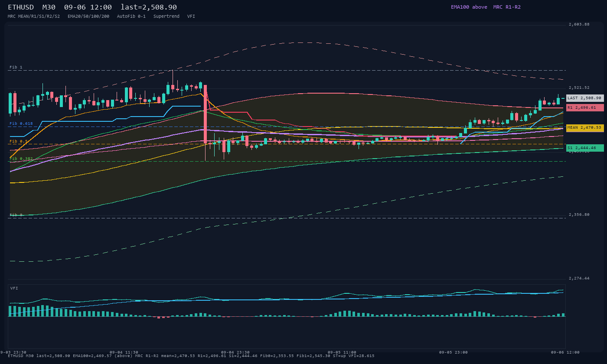
Task: Click the MRC MEAN/R1/S1/R2/S2 legend entry
Action: point(34,16)
